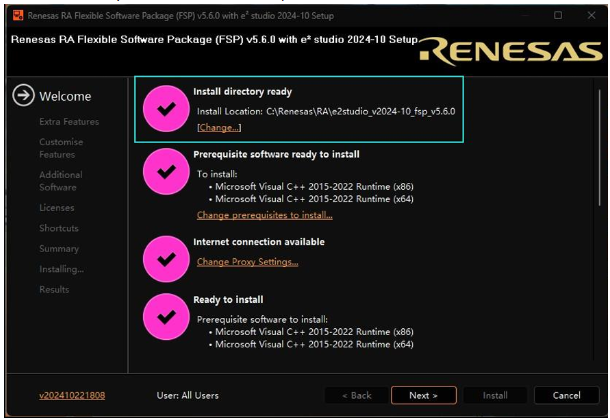Viewport: 610px width, 420px height.
Task: Select the Licenses step in sidebar
Action: click(56, 208)
